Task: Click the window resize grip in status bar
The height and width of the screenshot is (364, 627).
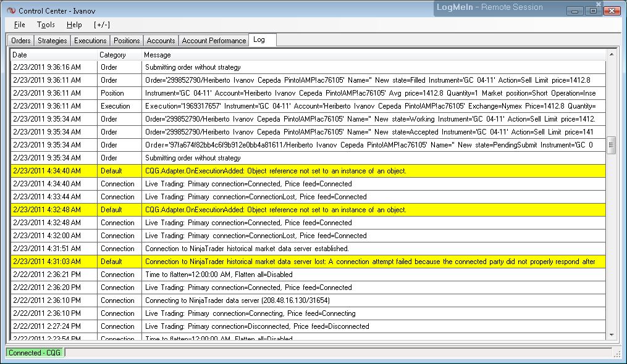Action: (x=617, y=354)
